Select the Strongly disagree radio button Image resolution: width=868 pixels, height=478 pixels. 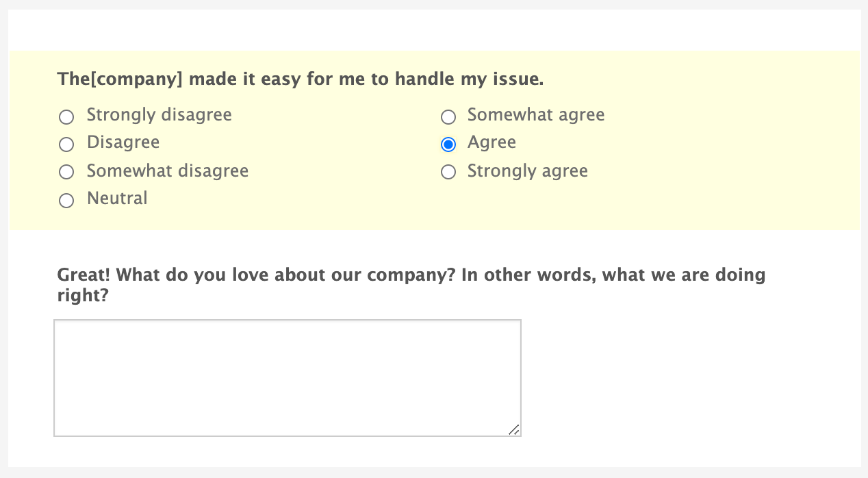click(66, 117)
